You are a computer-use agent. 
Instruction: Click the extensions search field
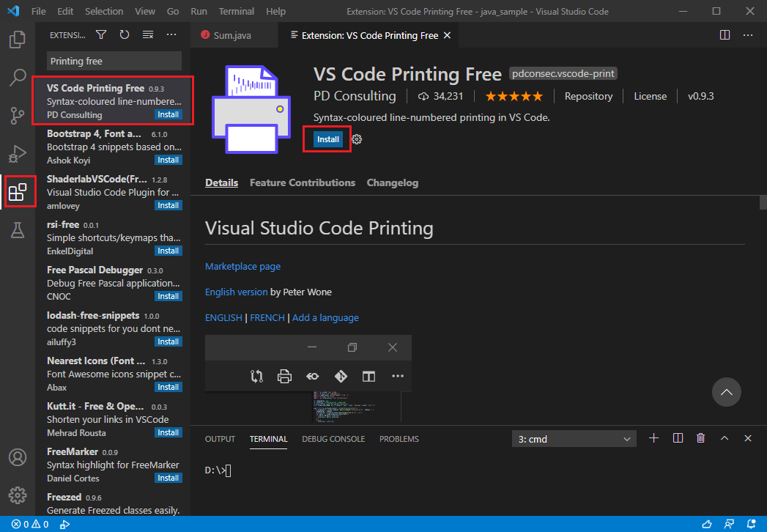pos(114,61)
